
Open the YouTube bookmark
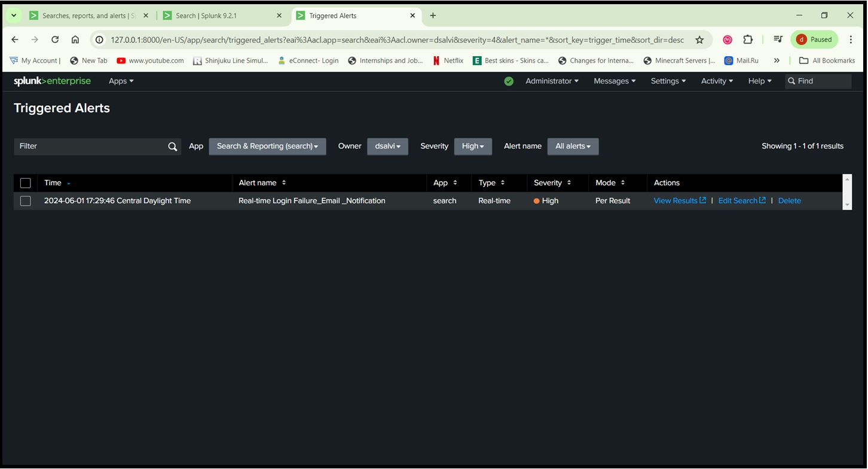[x=150, y=60]
